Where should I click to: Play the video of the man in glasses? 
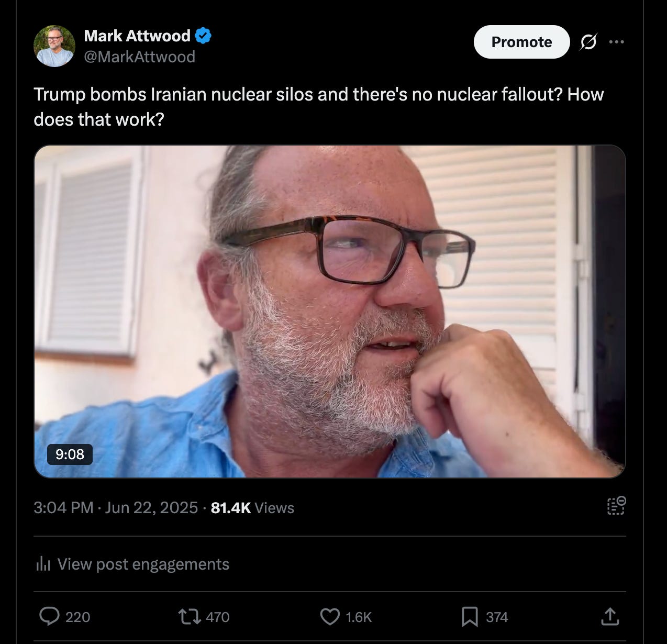330,312
